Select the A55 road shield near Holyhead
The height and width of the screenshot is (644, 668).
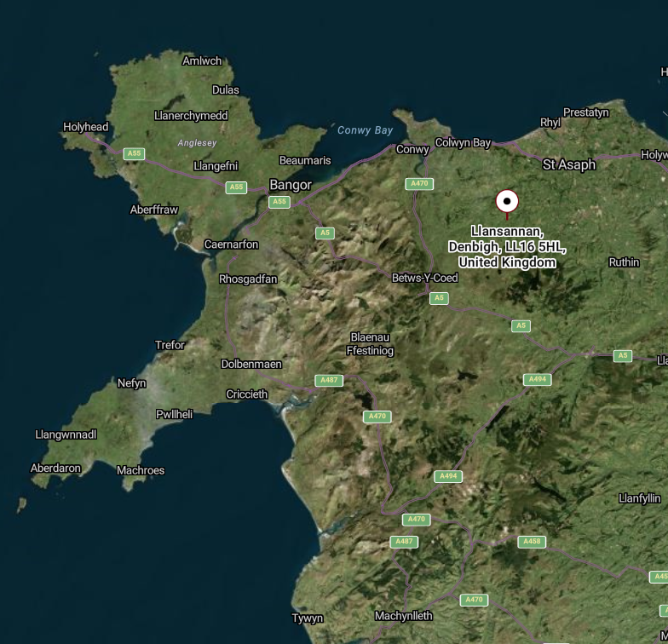coord(134,154)
